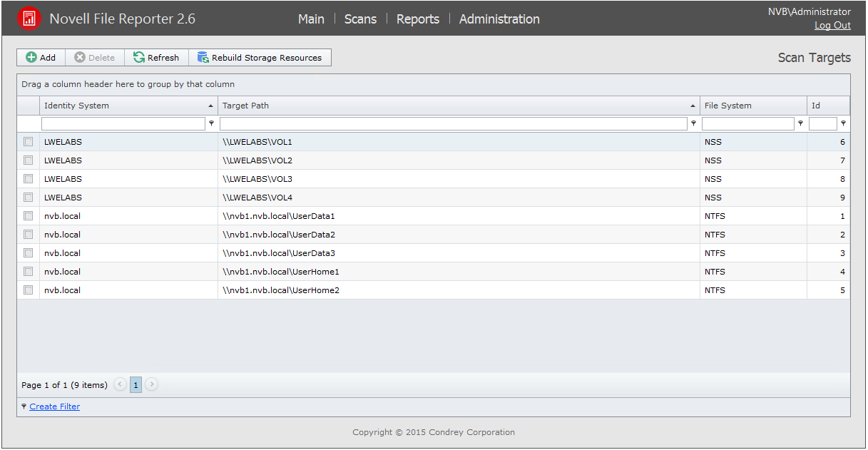Click LWELABS identity in the VOL4 row

(63, 198)
